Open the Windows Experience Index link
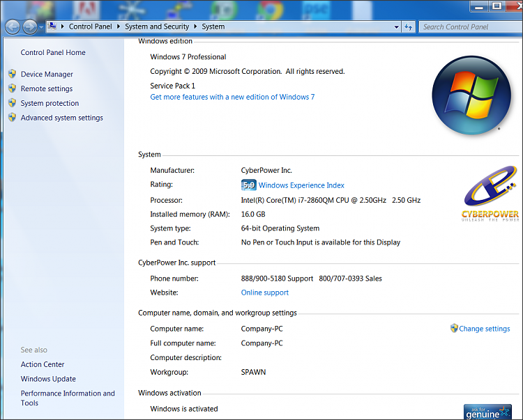The height and width of the screenshot is (420, 523). (301, 185)
